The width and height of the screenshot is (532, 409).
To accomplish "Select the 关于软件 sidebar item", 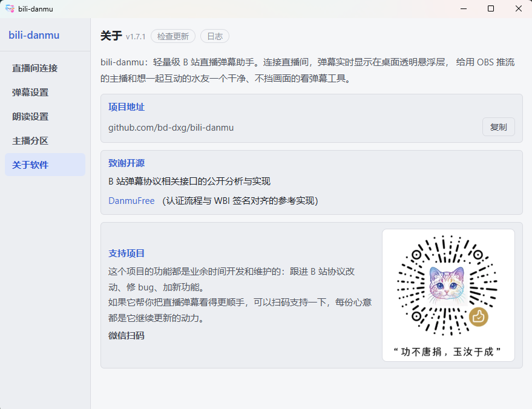I will [x=45, y=165].
